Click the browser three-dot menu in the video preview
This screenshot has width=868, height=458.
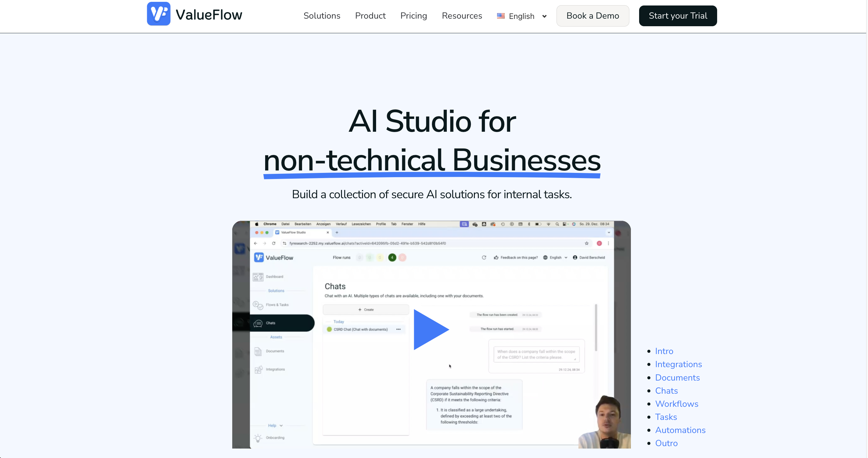click(608, 243)
